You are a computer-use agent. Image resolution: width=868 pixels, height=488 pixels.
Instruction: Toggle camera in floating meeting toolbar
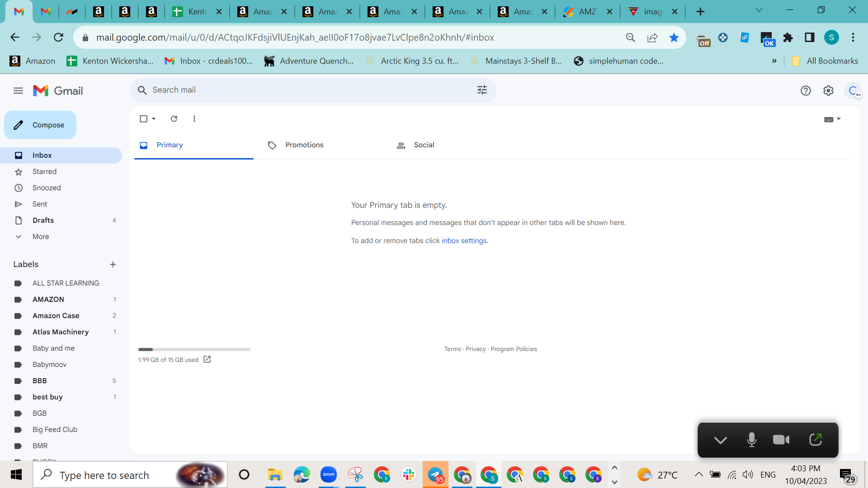click(781, 440)
